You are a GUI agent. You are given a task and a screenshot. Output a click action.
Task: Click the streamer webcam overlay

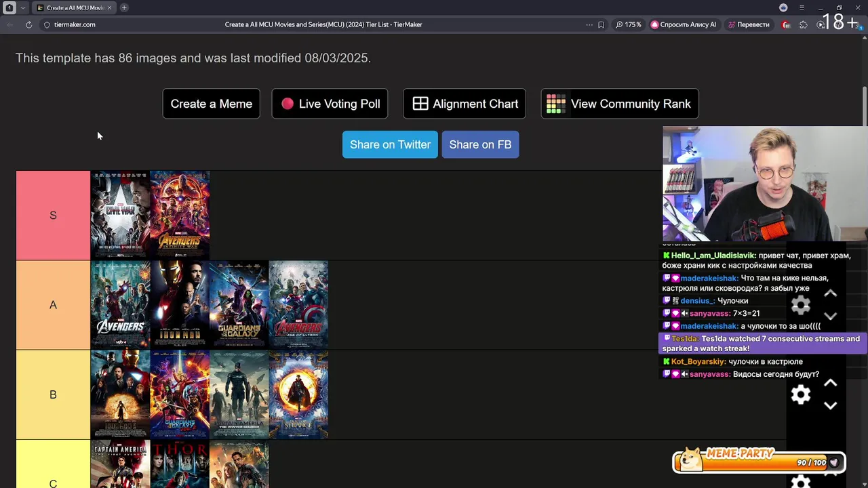click(765, 184)
